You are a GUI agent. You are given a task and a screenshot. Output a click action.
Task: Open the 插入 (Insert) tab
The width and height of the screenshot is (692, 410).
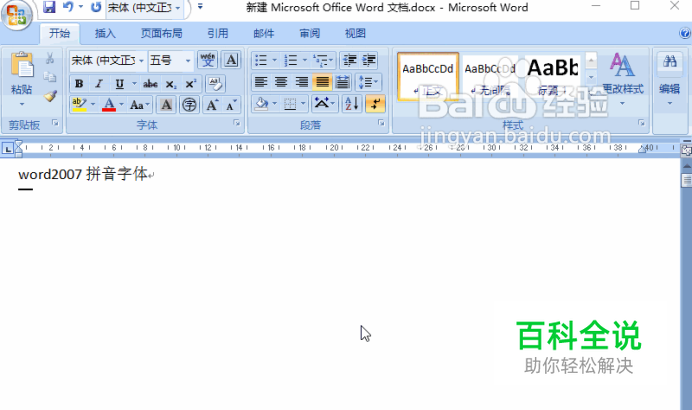[x=105, y=34]
